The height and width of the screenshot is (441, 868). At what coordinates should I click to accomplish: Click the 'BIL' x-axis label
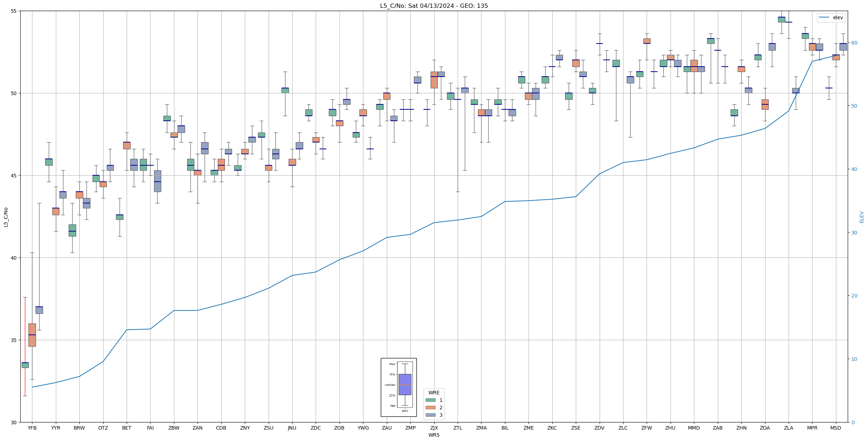pyautogui.click(x=505, y=428)
